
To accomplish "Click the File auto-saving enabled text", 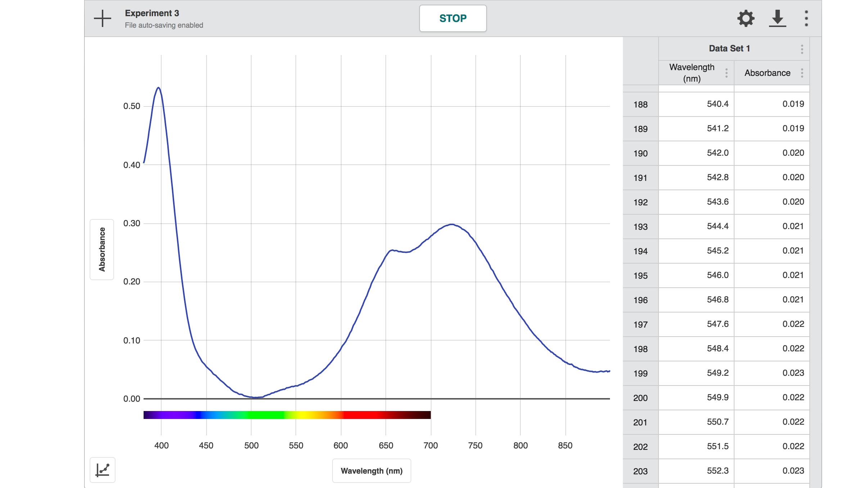I will point(164,25).
